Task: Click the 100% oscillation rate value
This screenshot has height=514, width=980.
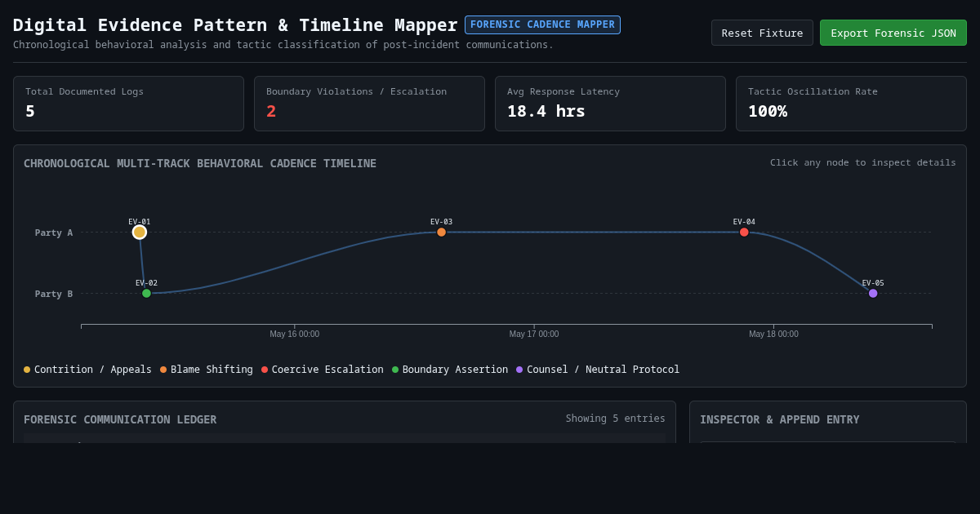Action: coord(768,111)
